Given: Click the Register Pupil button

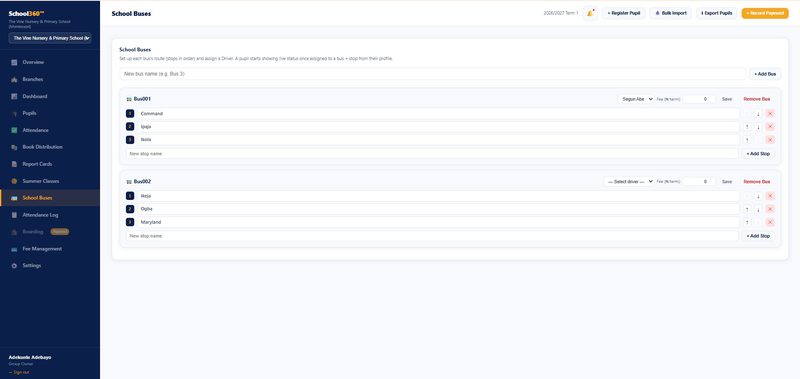Looking at the screenshot, I should pyautogui.click(x=624, y=13).
